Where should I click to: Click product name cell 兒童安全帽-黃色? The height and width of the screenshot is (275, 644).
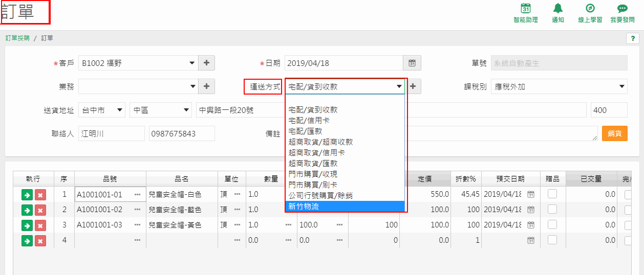pos(182,225)
